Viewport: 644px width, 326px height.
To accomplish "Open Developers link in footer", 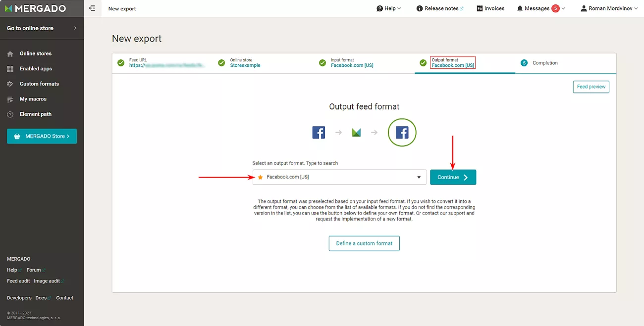I will (19, 298).
